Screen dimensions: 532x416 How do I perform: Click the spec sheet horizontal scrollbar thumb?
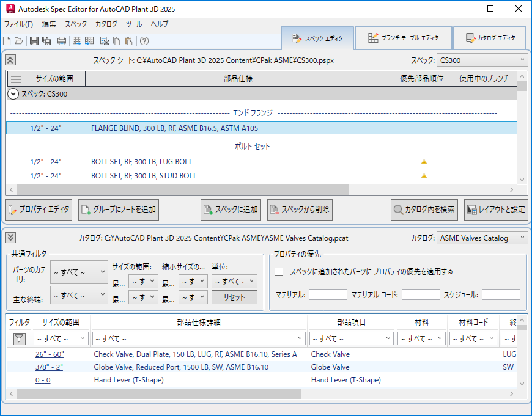pyautogui.click(x=183, y=189)
